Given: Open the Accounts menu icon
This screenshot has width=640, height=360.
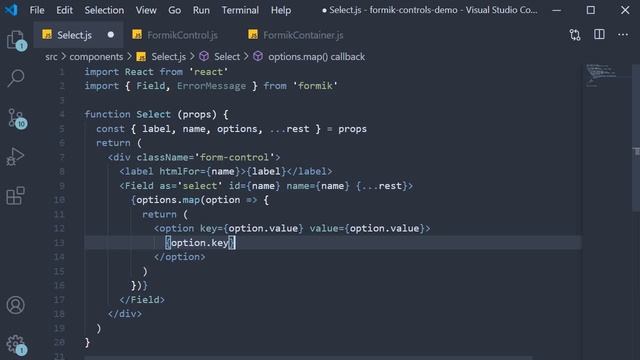Looking at the screenshot, I should [16, 305].
